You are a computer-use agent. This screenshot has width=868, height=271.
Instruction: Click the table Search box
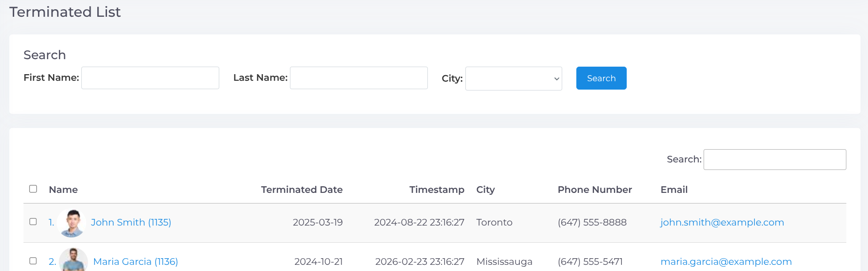click(775, 159)
